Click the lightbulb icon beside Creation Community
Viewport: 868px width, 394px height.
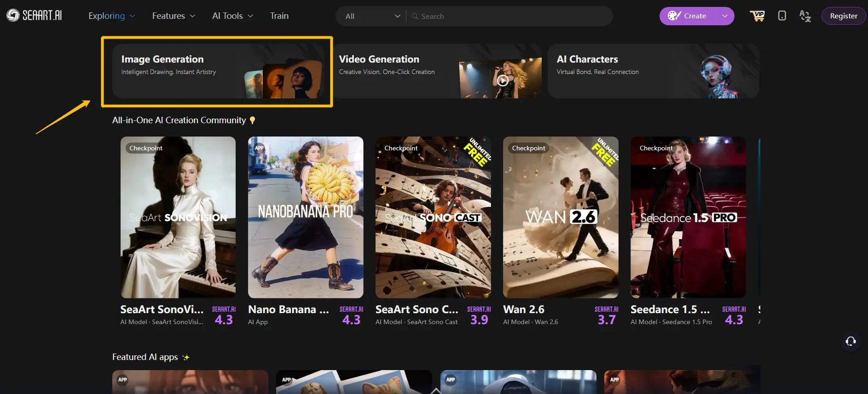pos(252,120)
